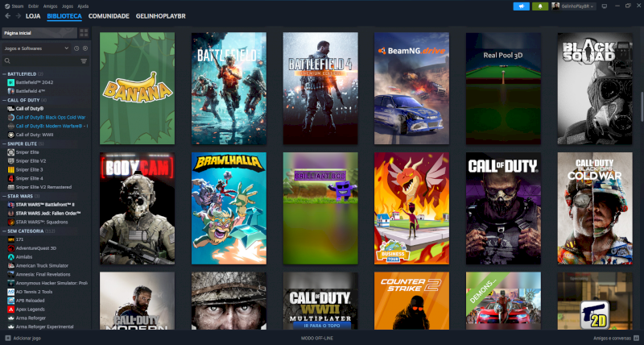Click the Sniper Elite 4 list icon
The width and height of the screenshot is (644, 345).
11,178
